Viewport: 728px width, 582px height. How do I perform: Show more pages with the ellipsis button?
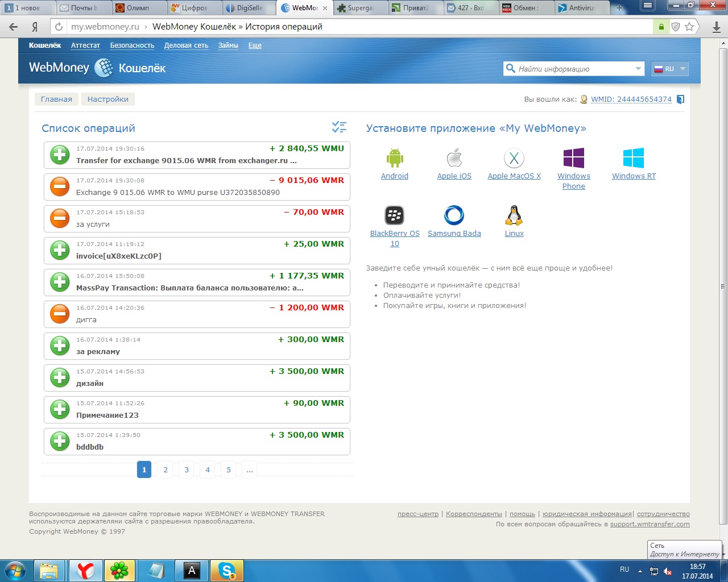click(249, 469)
